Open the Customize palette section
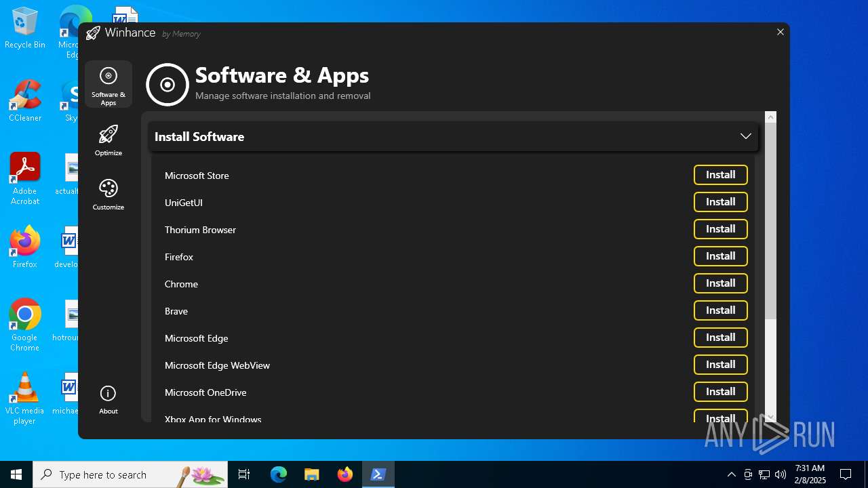 click(x=108, y=195)
